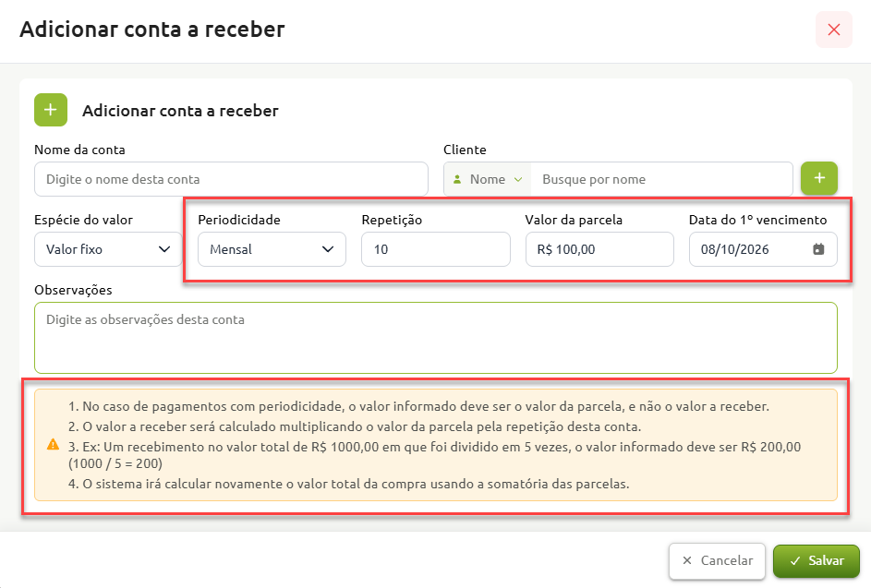Click the "Periodicidade" label
The height and width of the screenshot is (588, 871).
tap(239, 220)
